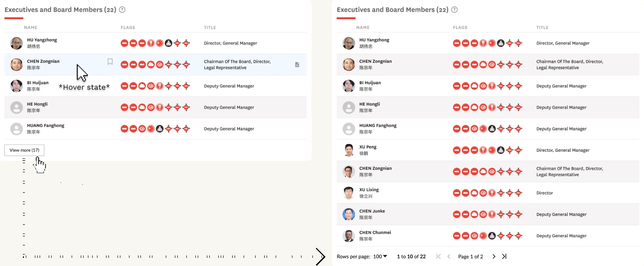Click money bag flag in XU Peng row
Viewport: 644px width, 266px height.
click(501, 150)
